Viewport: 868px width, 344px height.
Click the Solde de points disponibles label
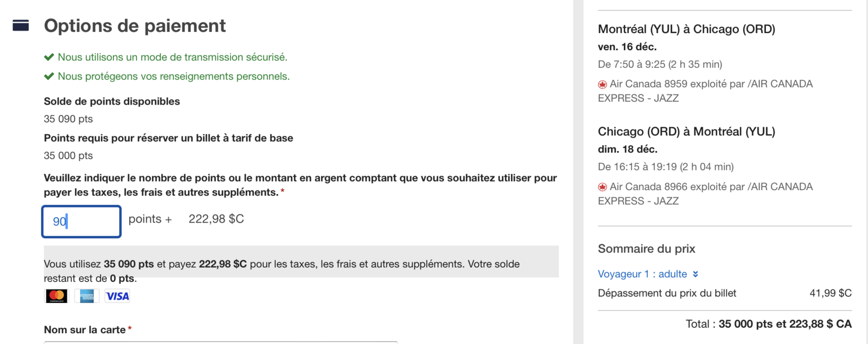click(x=112, y=101)
